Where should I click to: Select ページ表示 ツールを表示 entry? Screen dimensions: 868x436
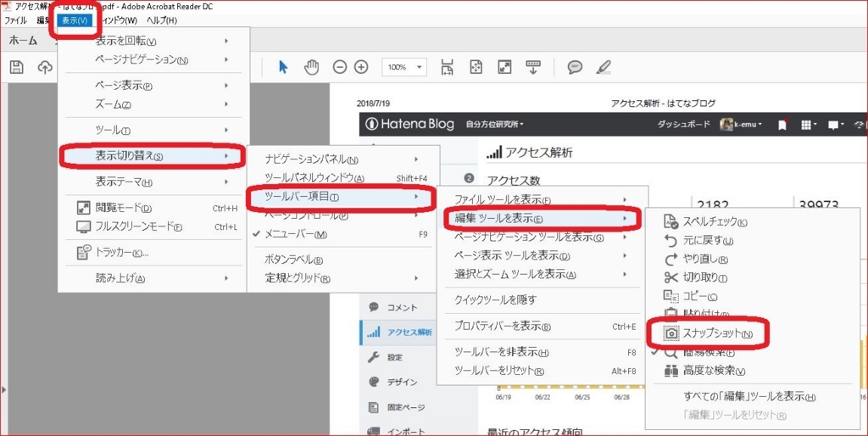pyautogui.click(x=542, y=256)
